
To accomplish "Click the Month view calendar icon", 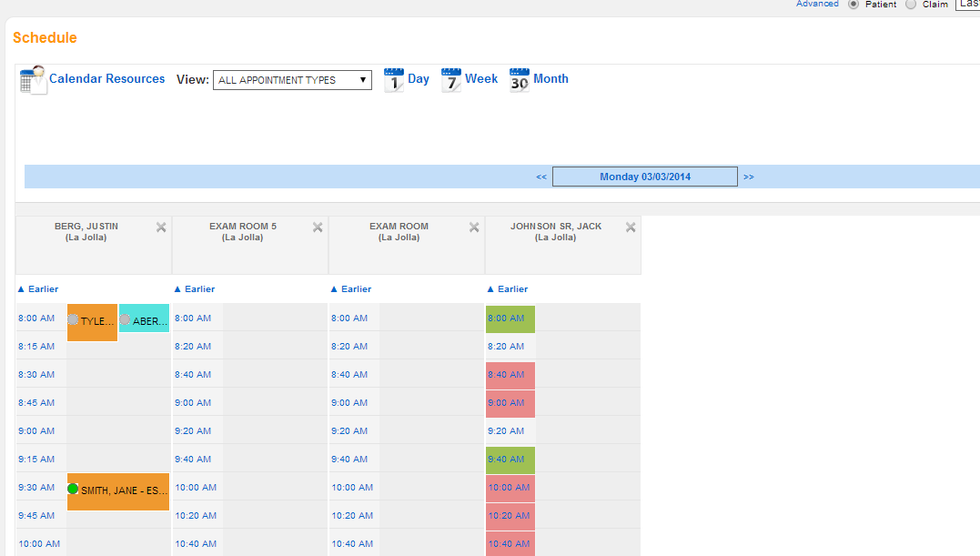I will click(x=520, y=80).
